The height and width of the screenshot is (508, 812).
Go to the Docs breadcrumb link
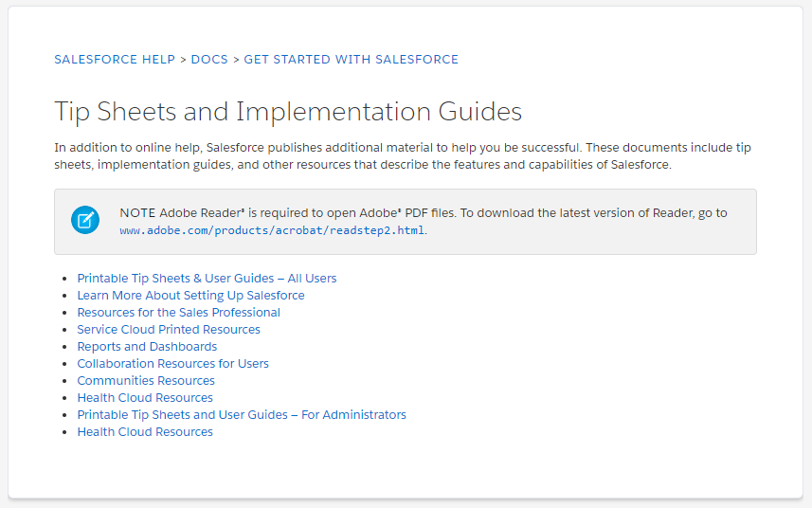click(x=209, y=60)
